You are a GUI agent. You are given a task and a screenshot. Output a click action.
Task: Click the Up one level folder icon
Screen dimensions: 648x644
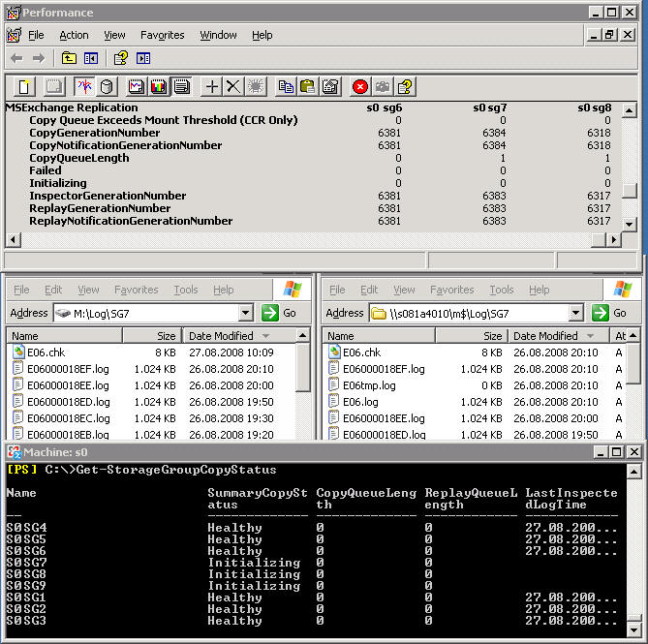coord(69,58)
